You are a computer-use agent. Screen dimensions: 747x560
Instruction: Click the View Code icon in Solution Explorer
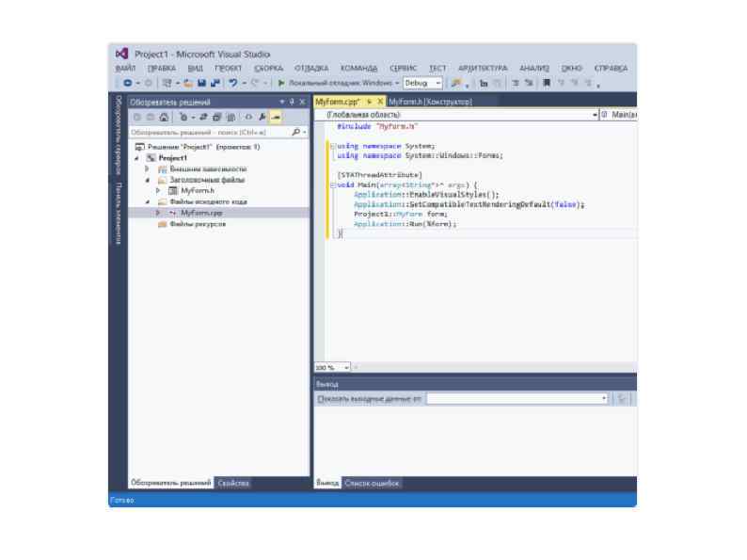click(248, 117)
